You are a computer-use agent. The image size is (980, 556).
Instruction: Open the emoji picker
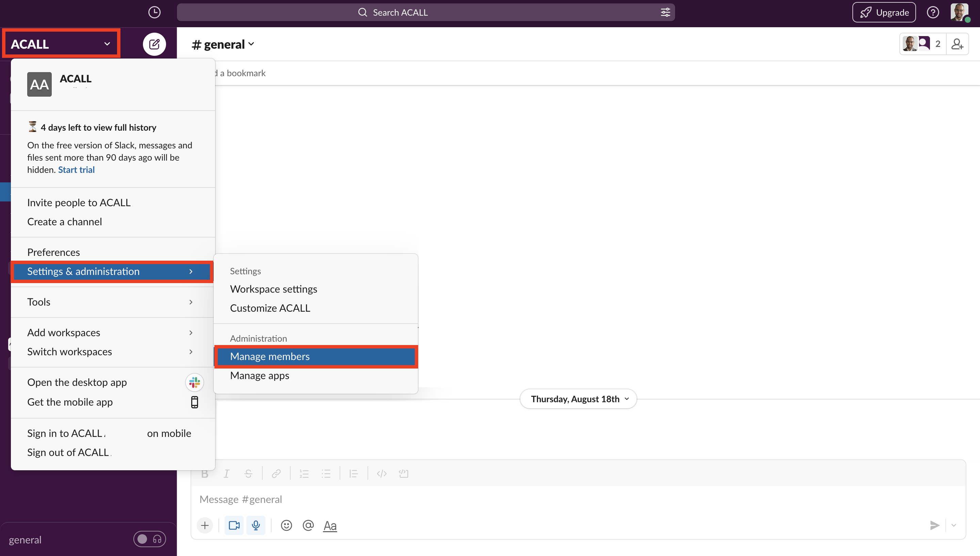(286, 525)
